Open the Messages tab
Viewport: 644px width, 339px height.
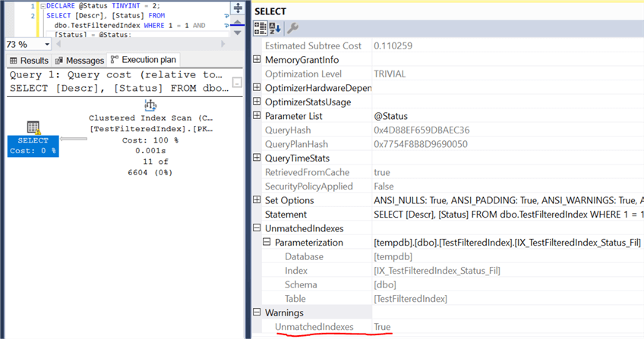click(79, 61)
